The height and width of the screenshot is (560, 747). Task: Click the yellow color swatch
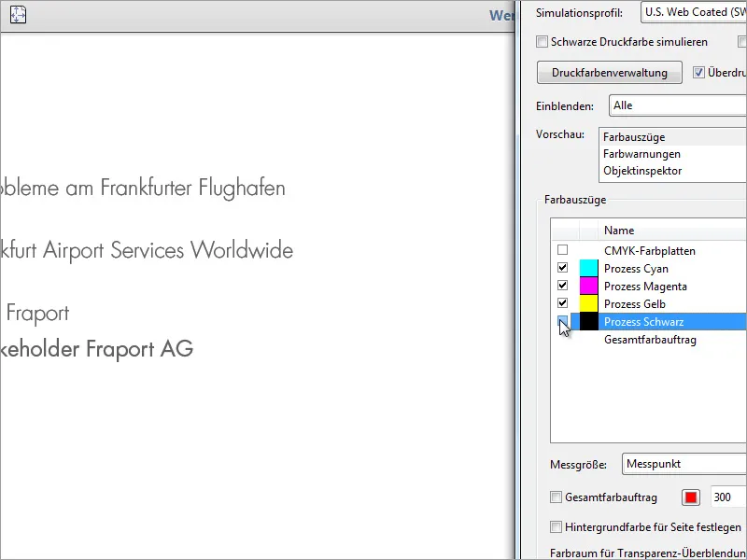tap(589, 304)
